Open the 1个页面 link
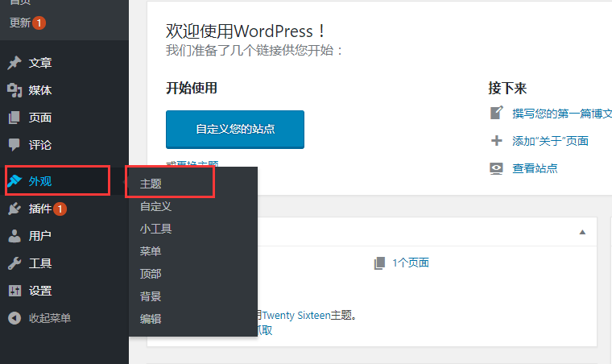 [411, 263]
